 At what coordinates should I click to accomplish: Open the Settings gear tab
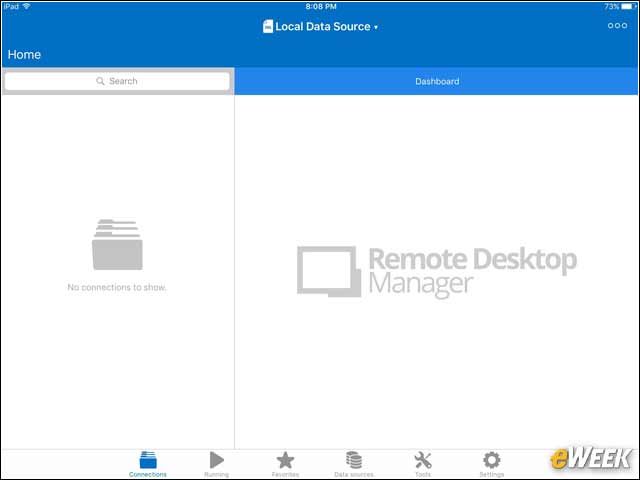(x=491, y=464)
